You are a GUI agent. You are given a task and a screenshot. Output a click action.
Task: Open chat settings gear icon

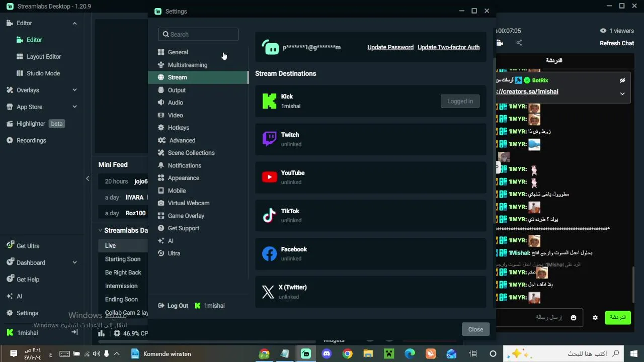tap(595, 318)
